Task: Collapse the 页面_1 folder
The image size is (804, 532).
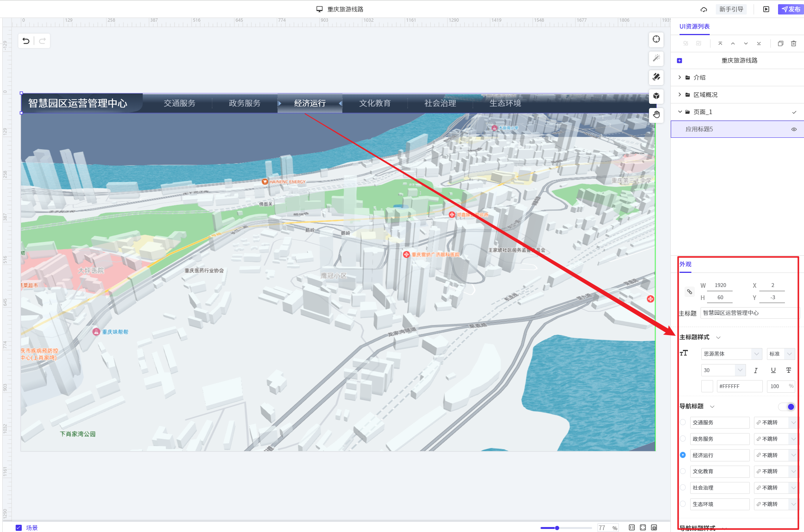Action: (x=680, y=112)
